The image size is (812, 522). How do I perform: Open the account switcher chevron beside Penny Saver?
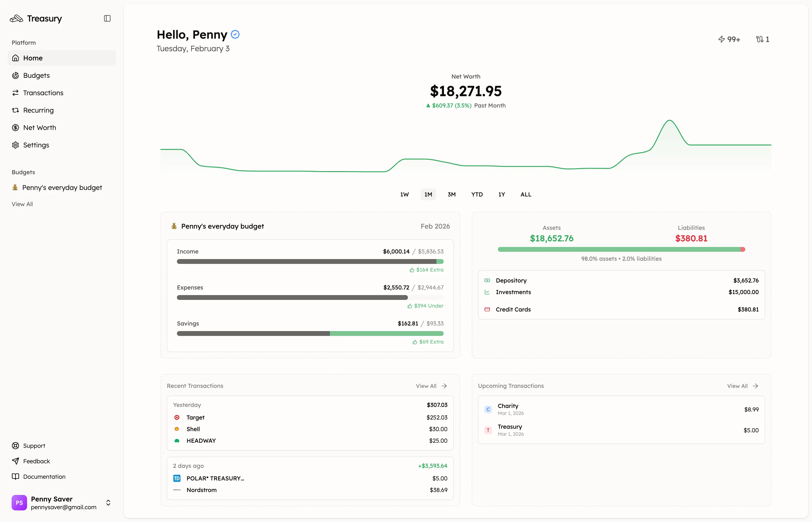108,503
